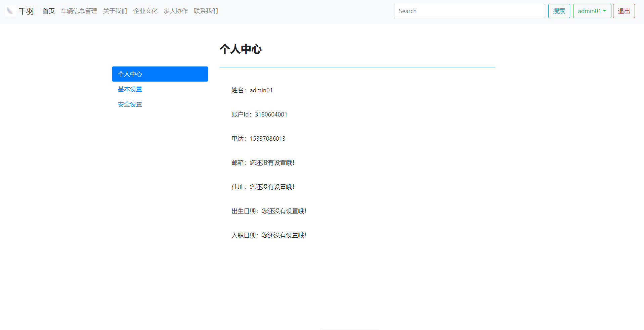Viewport: 644px width, 330px height.
Task: Click the 住址：您还没有设置哦! line
Action: pyautogui.click(x=263, y=187)
